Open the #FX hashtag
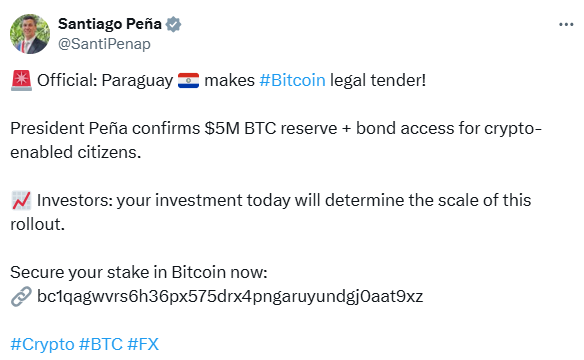584x360 pixels. click(x=143, y=344)
